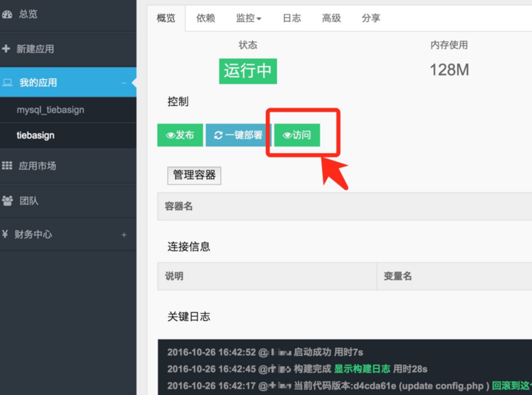Click the refresh icon on 一键部署
Screen dimensions: 532x395
tap(218, 135)
